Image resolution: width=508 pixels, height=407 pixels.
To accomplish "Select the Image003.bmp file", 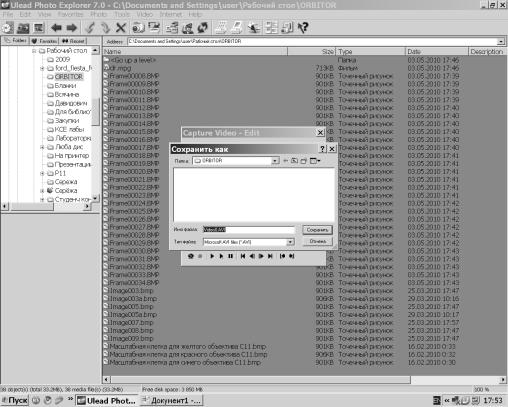I will [131, 291].
